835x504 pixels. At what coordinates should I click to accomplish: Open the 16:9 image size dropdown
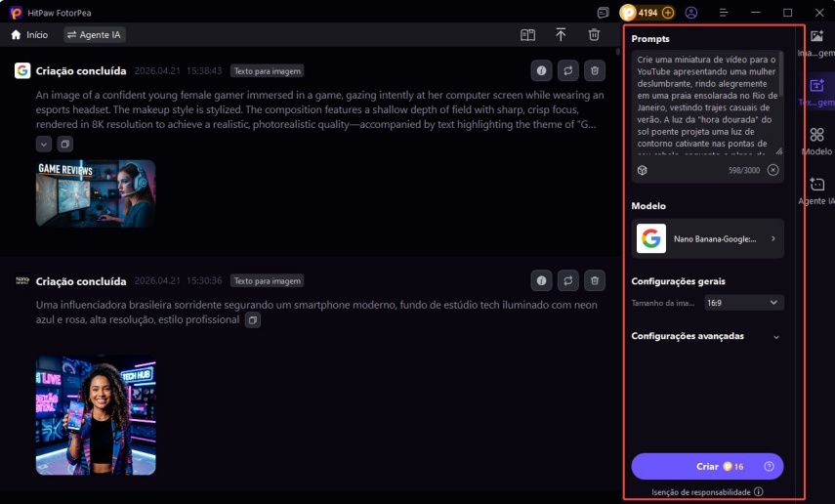[x=743, y=303]
